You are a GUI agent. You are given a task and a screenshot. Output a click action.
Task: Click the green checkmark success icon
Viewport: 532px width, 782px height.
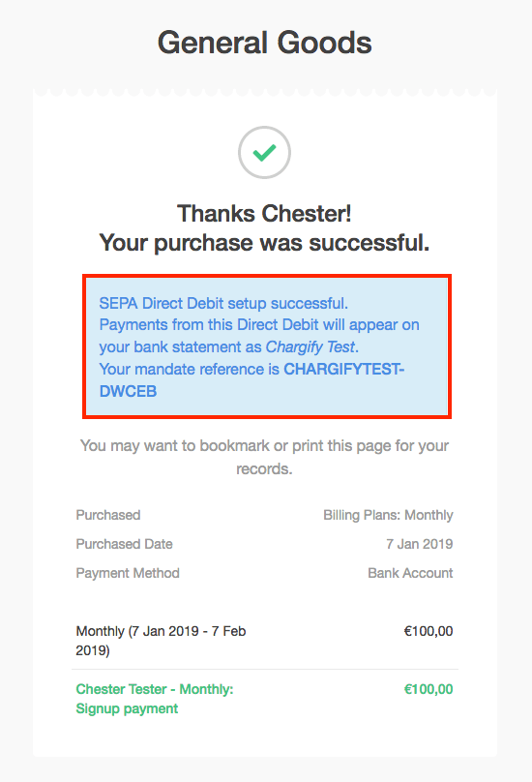pos(264,153)
